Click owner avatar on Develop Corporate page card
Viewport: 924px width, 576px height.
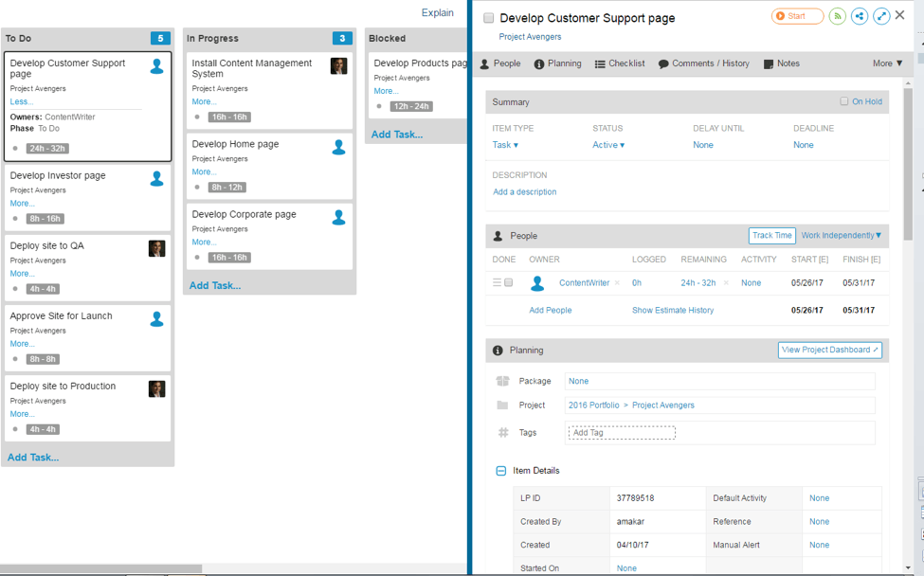(x=339, y=217)
